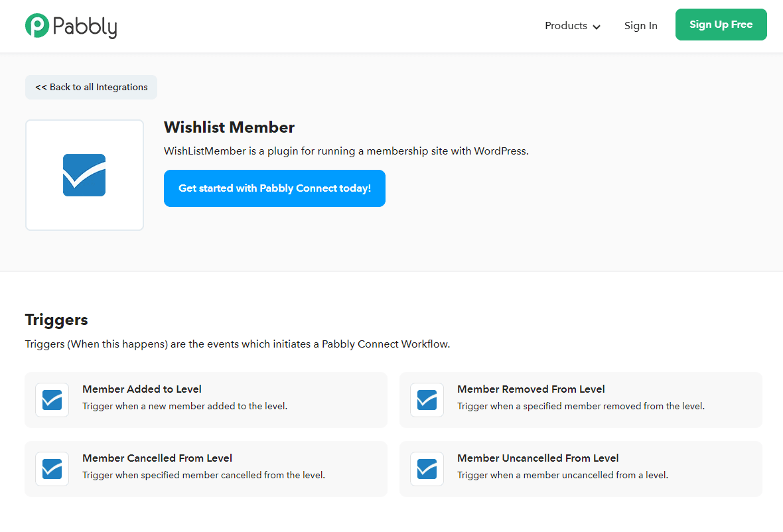Viewport: 783px width, 532px height.
Task: Click the WishListMember plugin description text
Action: pos(346,151)
